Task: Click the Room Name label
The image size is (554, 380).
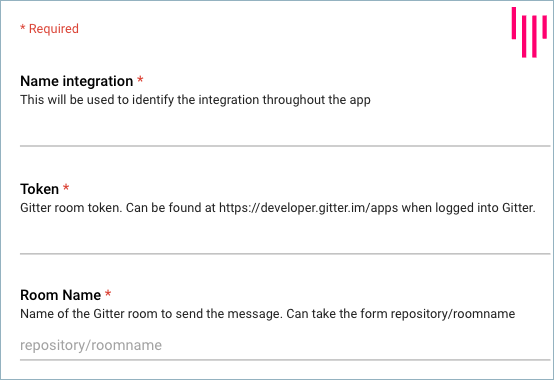Action: click(x=60, y=295)
